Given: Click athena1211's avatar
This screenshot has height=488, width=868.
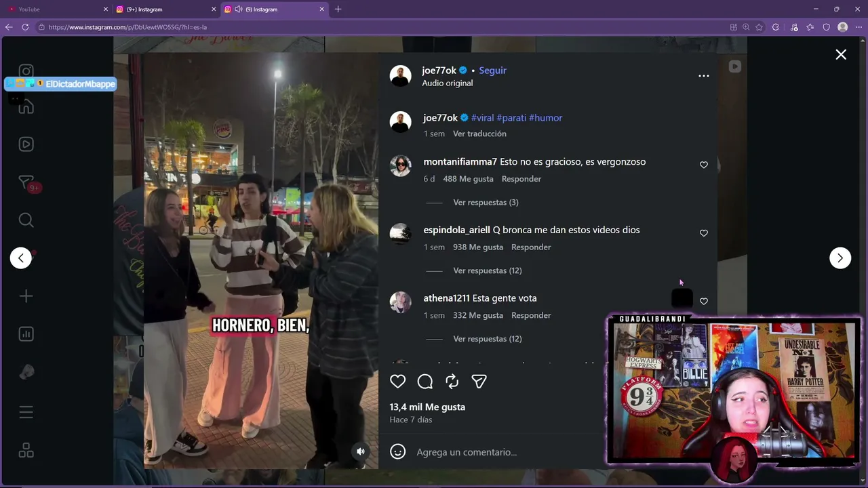Looking at the screenshot, I should coord(401,302).
